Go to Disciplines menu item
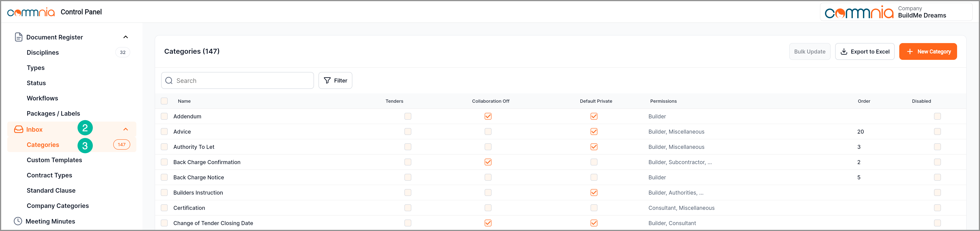Viewport: 980px width, 231px height. (x=43, y=52)
